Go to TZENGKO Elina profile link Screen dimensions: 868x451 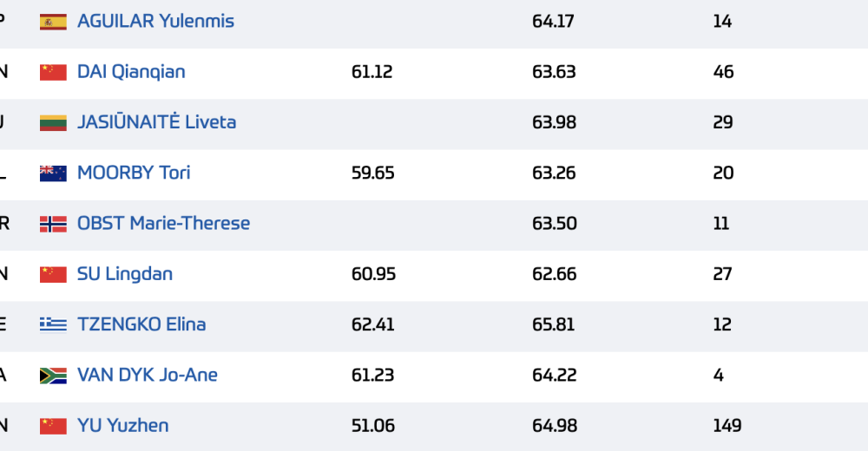point(141,324)
